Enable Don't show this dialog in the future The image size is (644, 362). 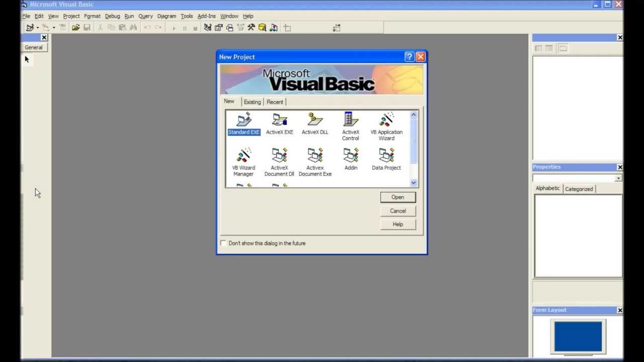(223, 243)
